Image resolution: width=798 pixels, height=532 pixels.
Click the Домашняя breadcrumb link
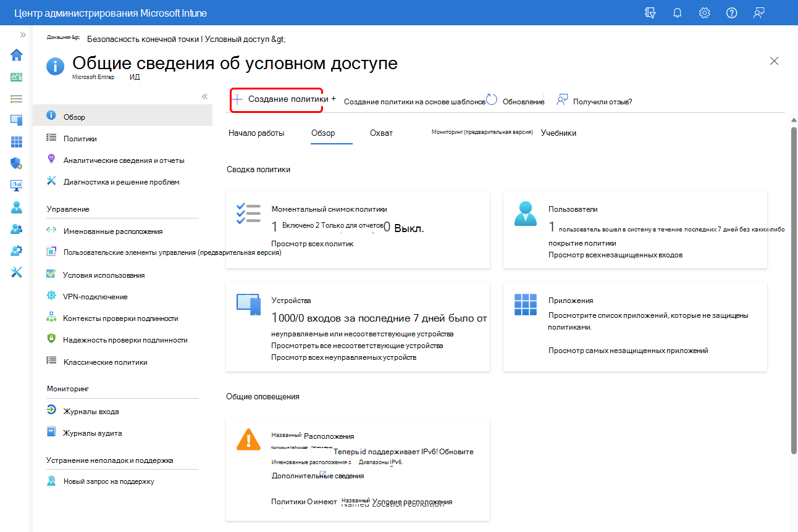[63, 38]
